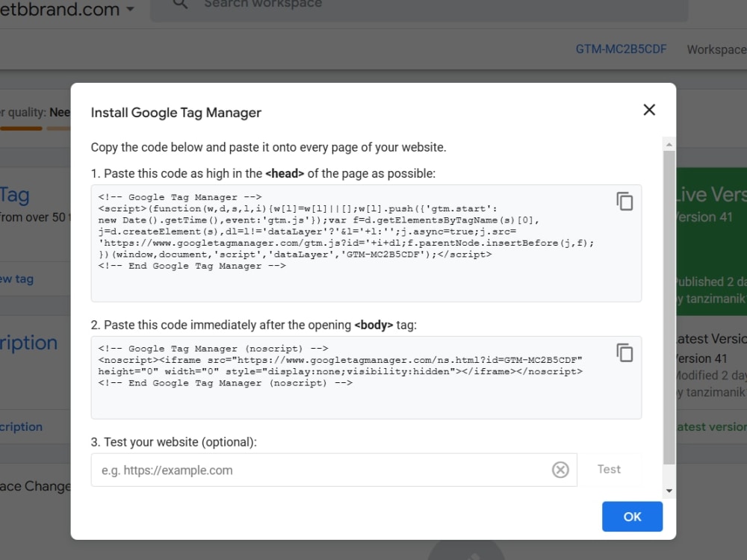747x560 pixels.
Task: Click the dialog scrollbar down arrow
Action: point(669,491)
